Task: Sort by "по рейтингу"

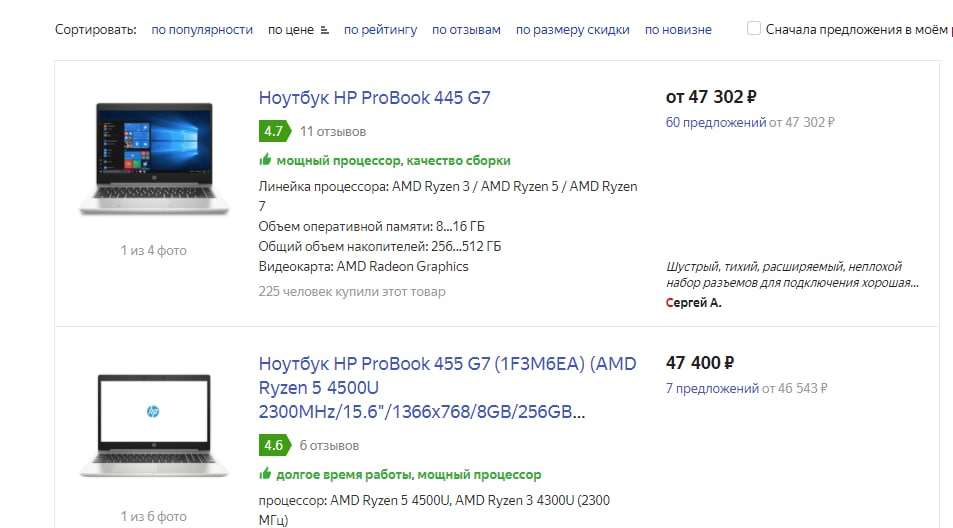Action: (380, 30)
